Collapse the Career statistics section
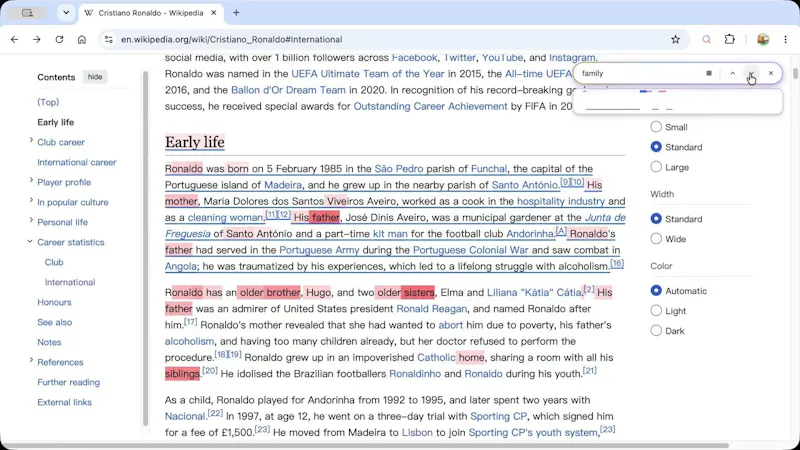 coord(30,241)
